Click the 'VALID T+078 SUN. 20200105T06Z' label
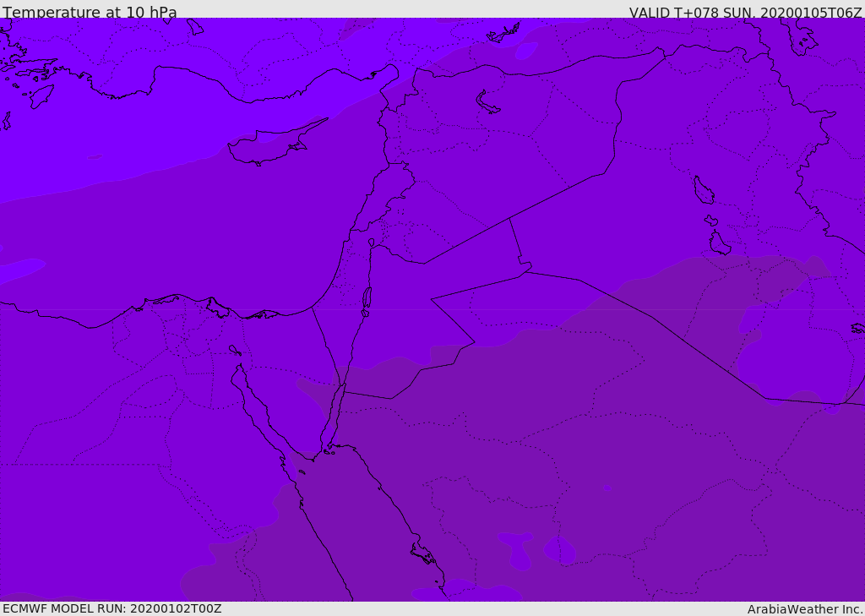 (745, 13)
